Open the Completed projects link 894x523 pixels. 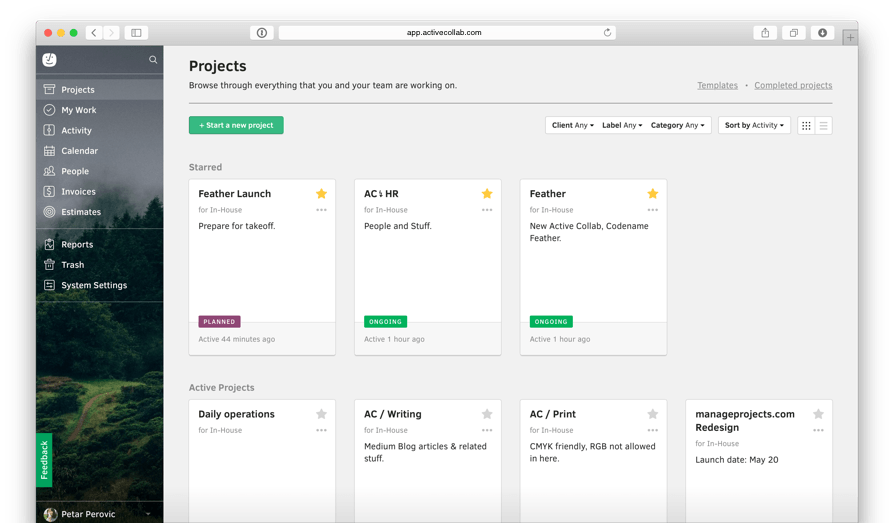tap(793, 86)
